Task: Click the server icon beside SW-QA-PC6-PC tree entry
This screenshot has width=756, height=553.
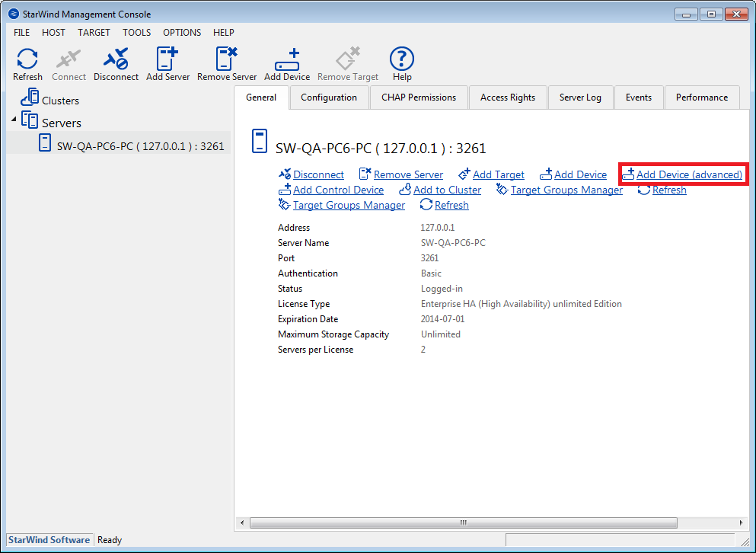Action: (45, 143)
